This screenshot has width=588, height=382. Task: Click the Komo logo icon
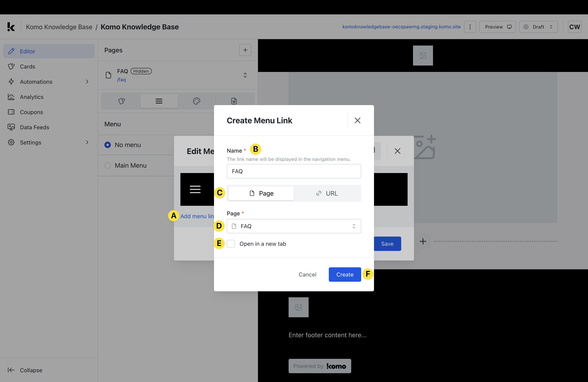(11, 27)
